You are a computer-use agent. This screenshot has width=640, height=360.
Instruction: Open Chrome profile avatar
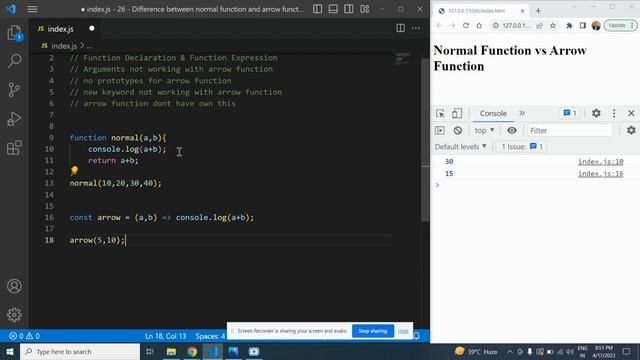[596, 25]
